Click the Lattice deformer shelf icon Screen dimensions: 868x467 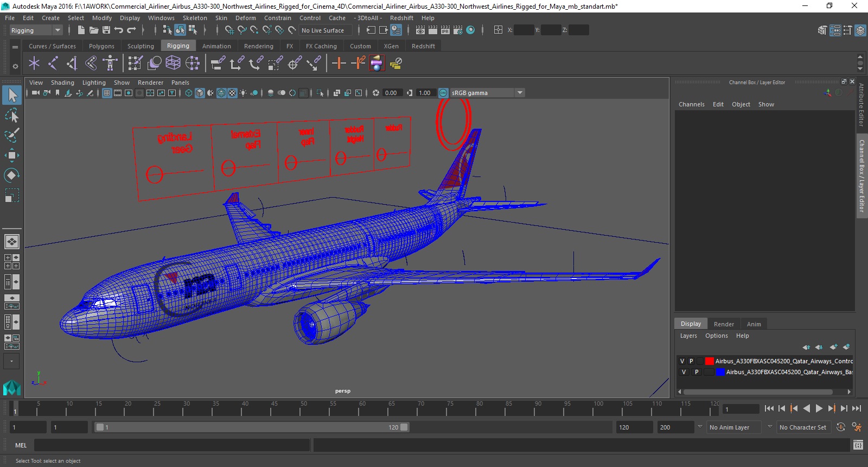[173, 64]
